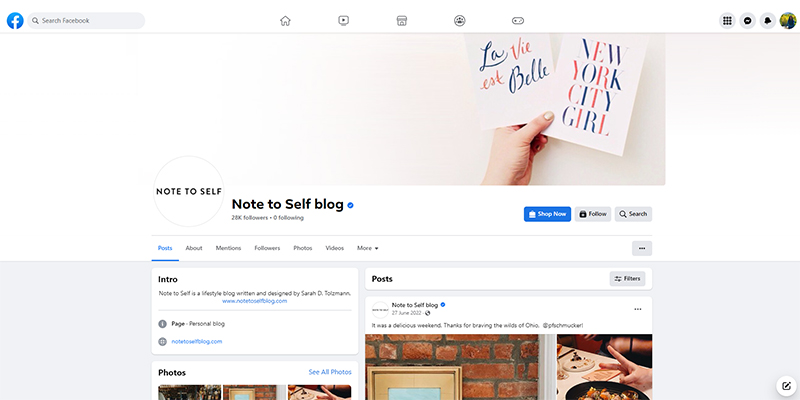Go to Home feed icon
The height and width of the screenshot is (400, 800).
click(285, 21)
